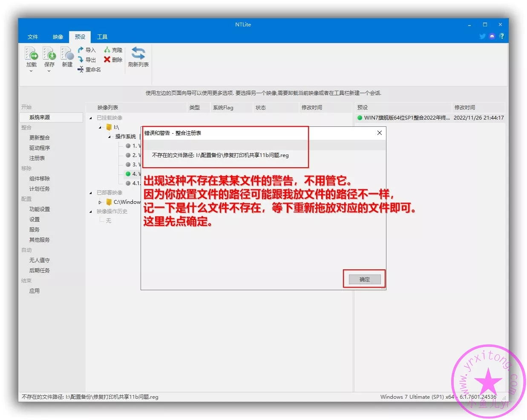This screenshot has width=527, height=420.
Task: Click the 导入 import button
Action: 87,50
